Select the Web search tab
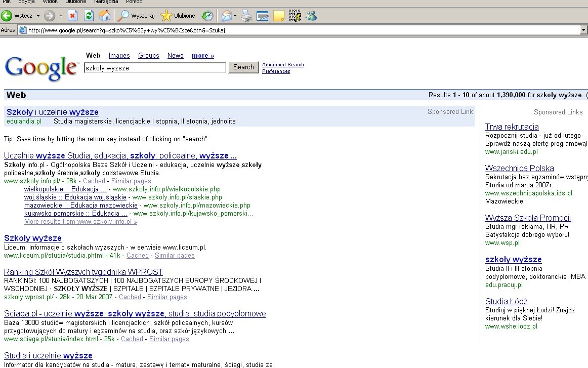Viewport: 588px width, 368px height. [93, 56]
